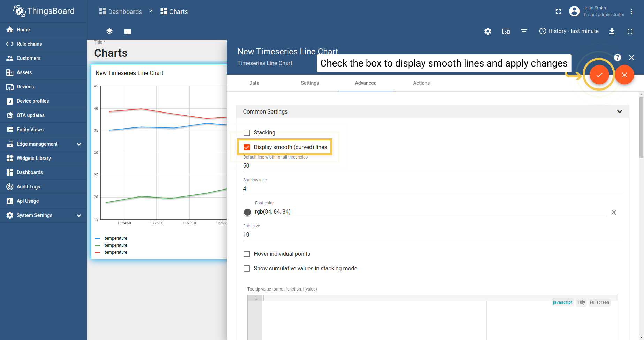Click the Tidy button in code editor

click(581, 302)
